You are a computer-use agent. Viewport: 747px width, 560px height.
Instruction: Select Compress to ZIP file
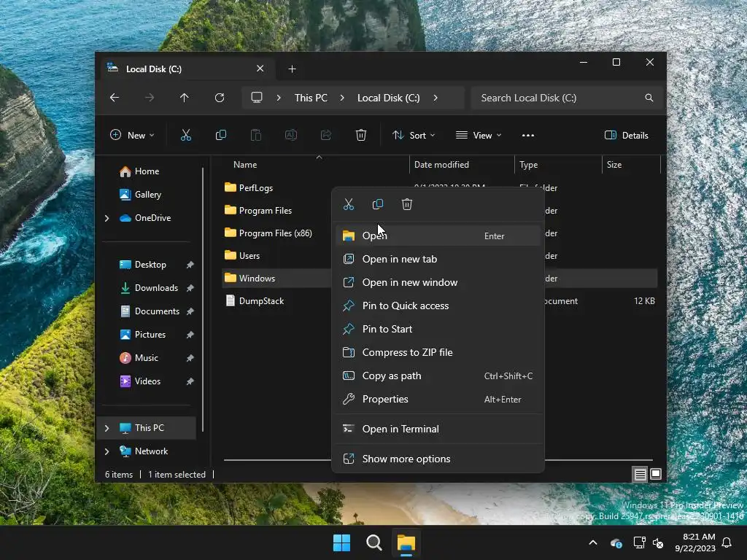[438, 352]
